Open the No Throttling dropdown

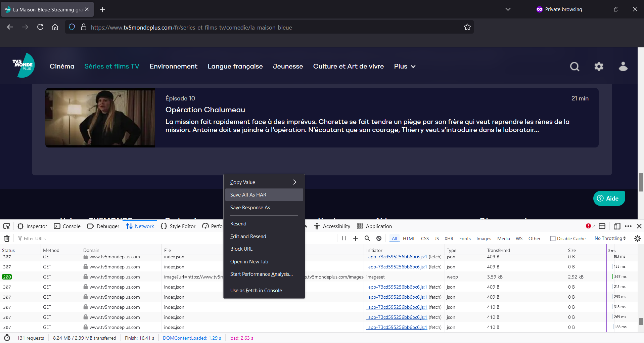pyautogui.click(x=610, y=239)
